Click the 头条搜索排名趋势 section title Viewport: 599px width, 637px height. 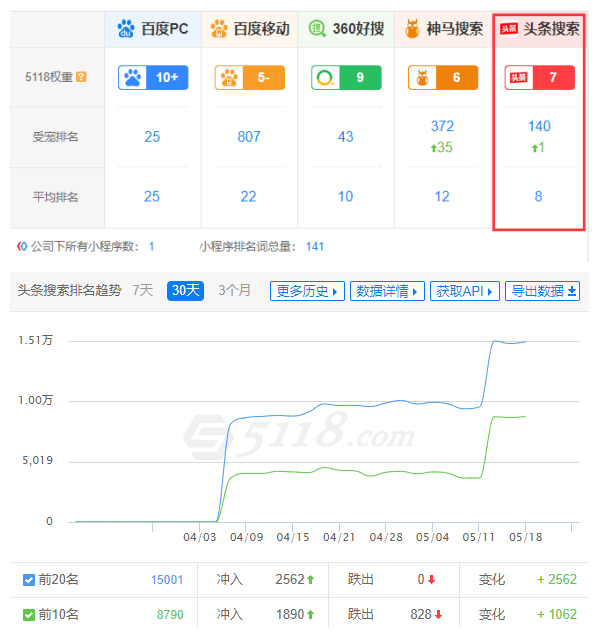click(x=69, y=290)
